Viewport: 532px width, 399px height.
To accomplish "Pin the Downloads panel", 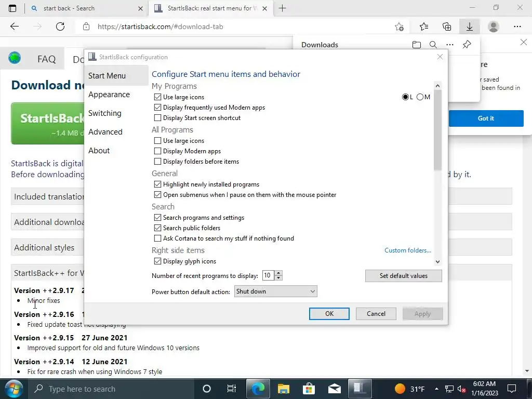I will click(x=467, y=45).
